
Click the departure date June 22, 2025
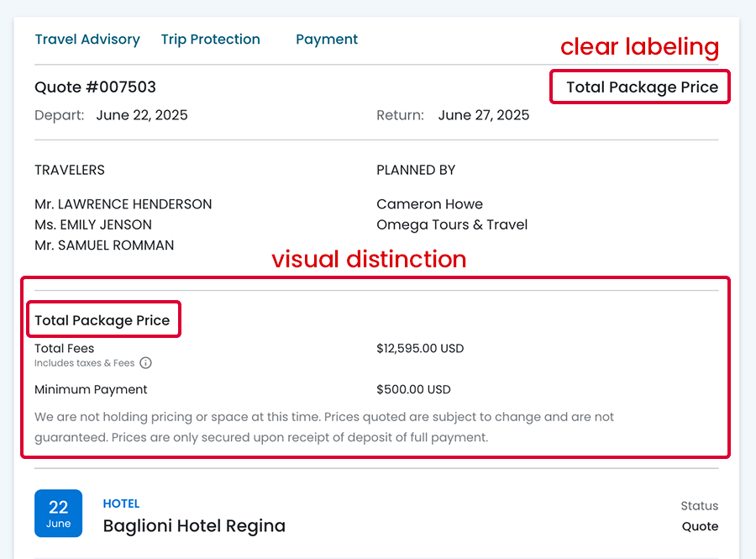click(x=142, y=115)
